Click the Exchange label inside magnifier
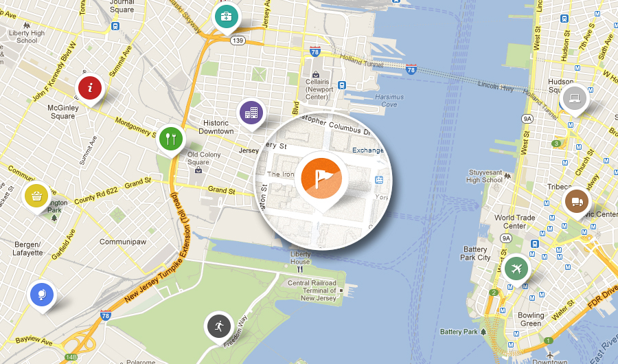Screen dimensions: 618x364 click(x=368, y=150)
